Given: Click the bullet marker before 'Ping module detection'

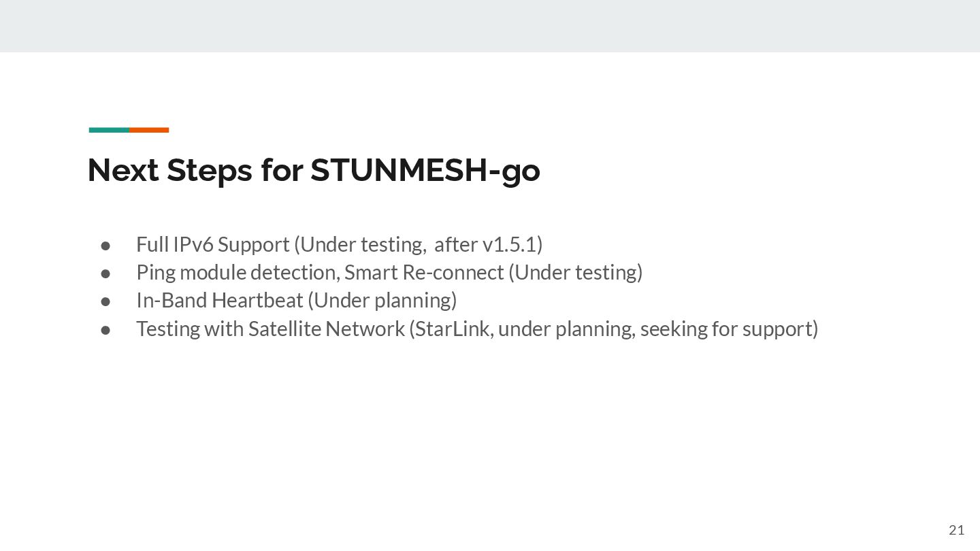Looking at the screenshot, I should click(x=105, y=273).
